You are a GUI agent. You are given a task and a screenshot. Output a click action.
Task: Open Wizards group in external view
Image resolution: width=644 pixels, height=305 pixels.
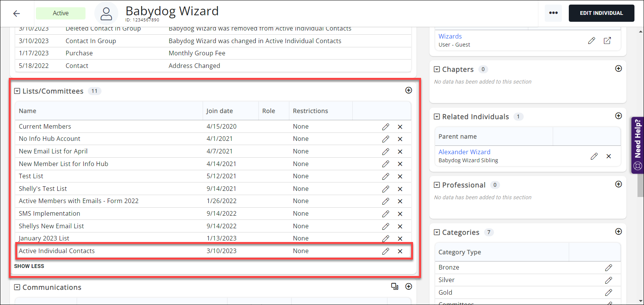(x=607, y=40)
